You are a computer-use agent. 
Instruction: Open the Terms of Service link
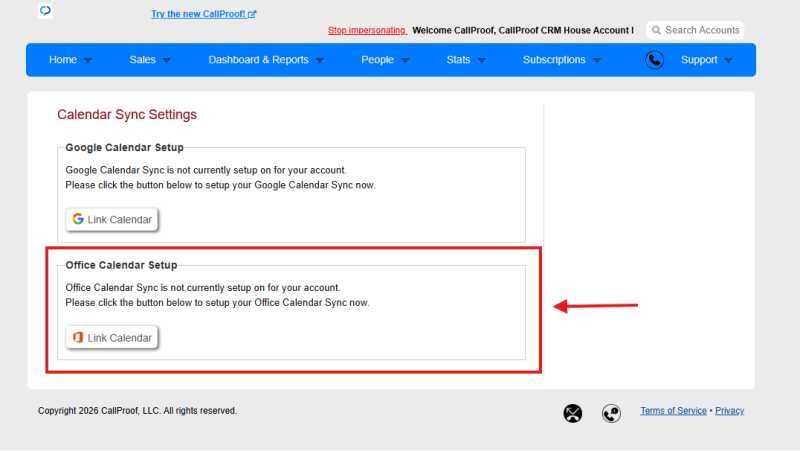coord(673,411)
